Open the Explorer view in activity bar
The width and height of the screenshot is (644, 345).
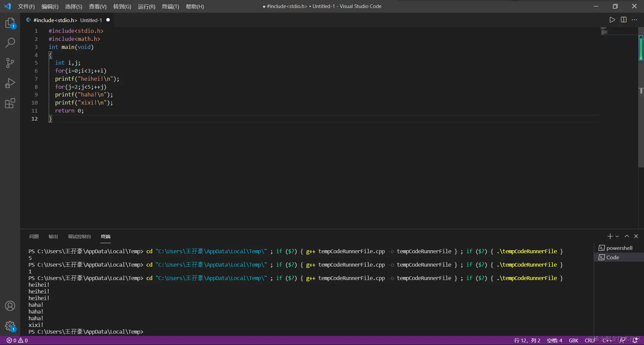pos(10,23)
